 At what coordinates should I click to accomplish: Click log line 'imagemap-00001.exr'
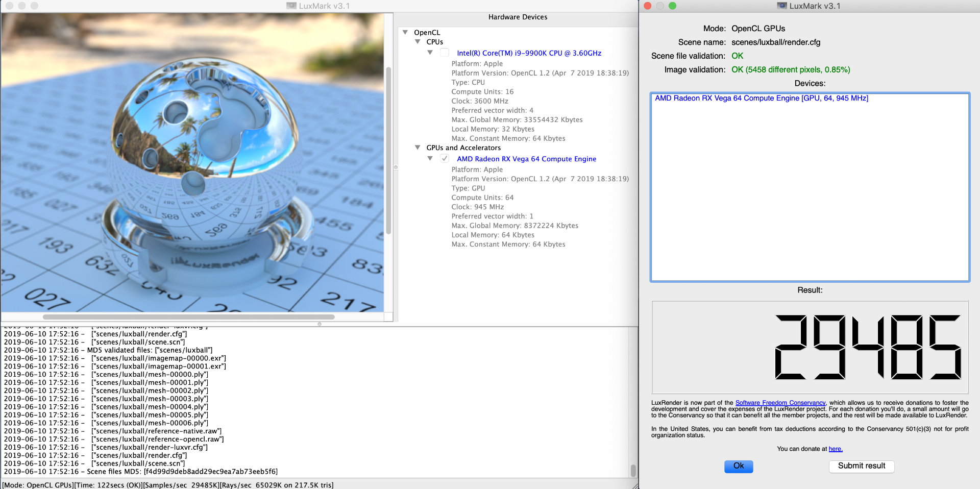(115, 366)
